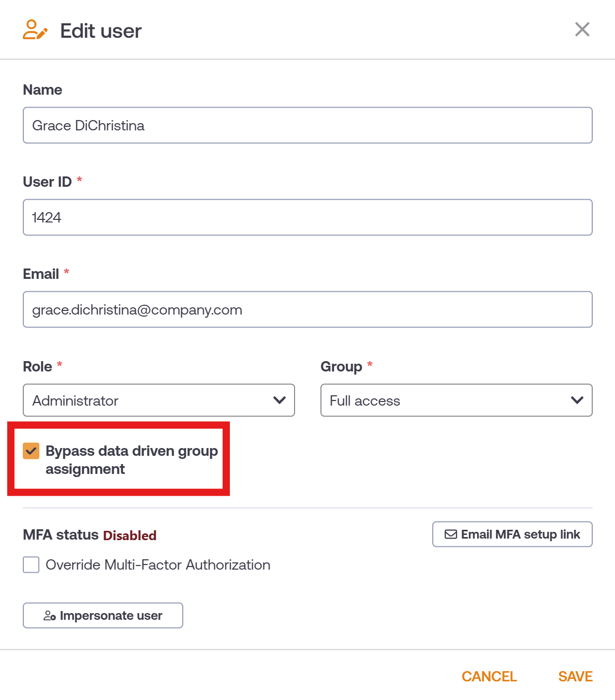
Task: Open the Administrator role dropdown
Action: click(159, 400)
